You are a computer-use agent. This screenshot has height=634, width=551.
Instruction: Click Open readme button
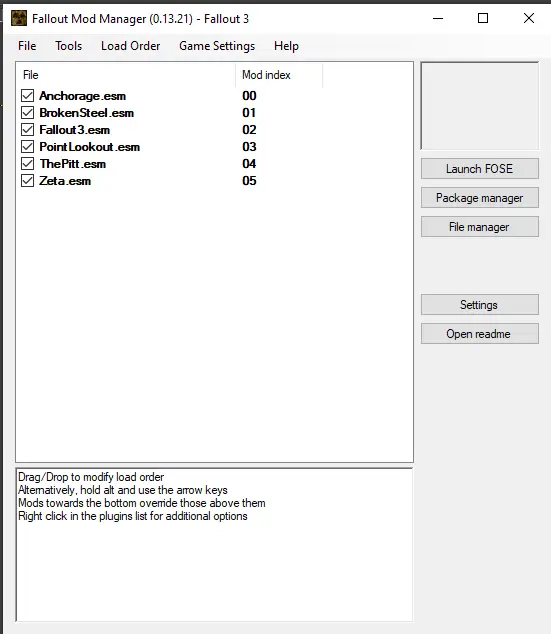479,334
